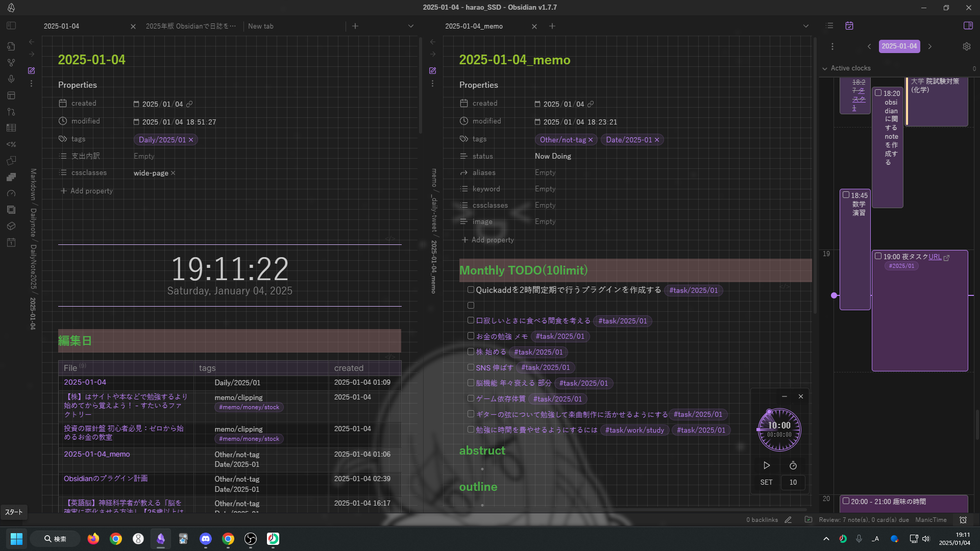
Task: Open the Obsidianのプラグイン計画 link
Action: point(106,479)
